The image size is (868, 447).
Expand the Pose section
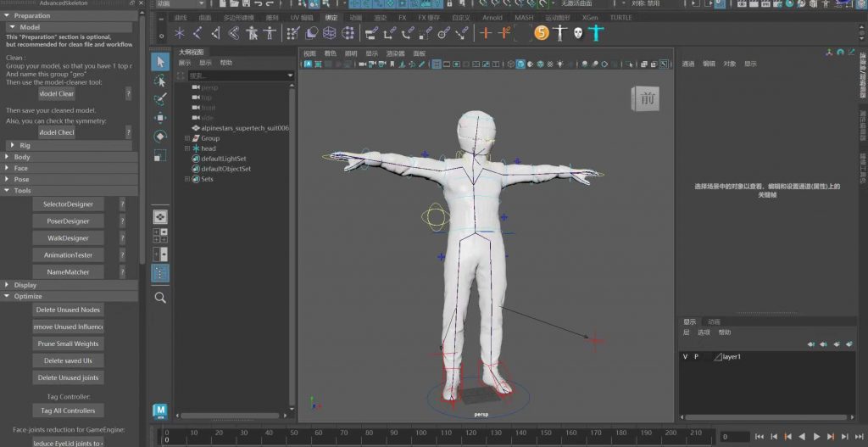5,179
